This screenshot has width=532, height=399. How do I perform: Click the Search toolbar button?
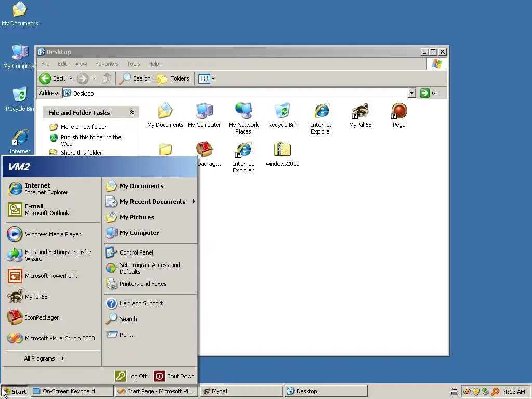coord(136,78)
